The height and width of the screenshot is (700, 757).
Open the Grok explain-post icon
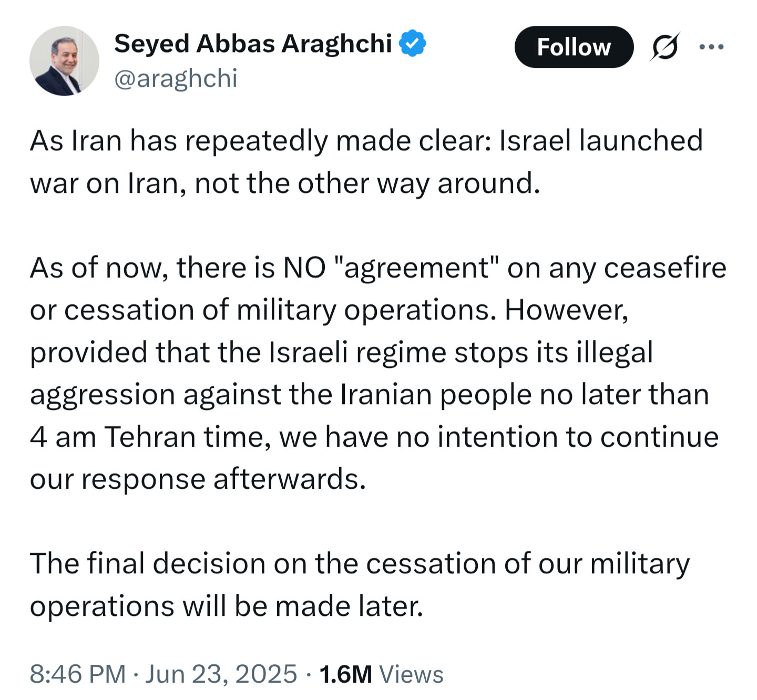(x=665, y=47)
